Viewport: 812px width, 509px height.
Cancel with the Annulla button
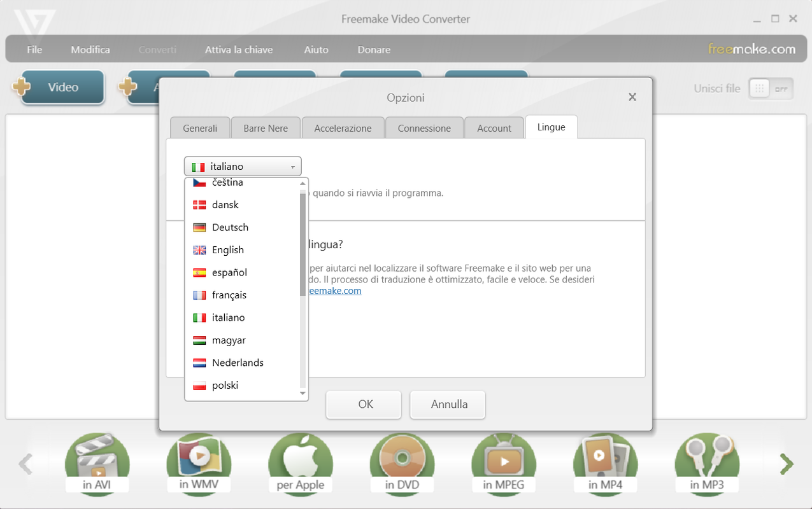point(449,404)
